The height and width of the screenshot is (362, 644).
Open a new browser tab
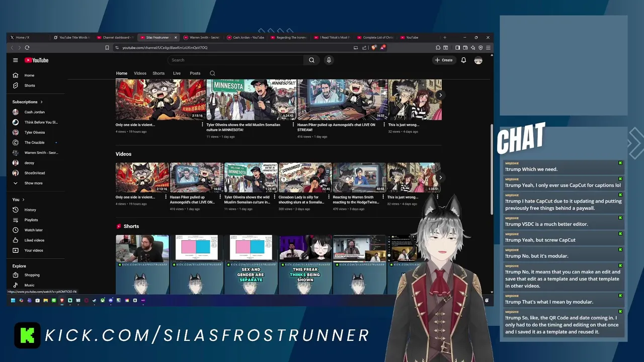[x=444, y=38]
